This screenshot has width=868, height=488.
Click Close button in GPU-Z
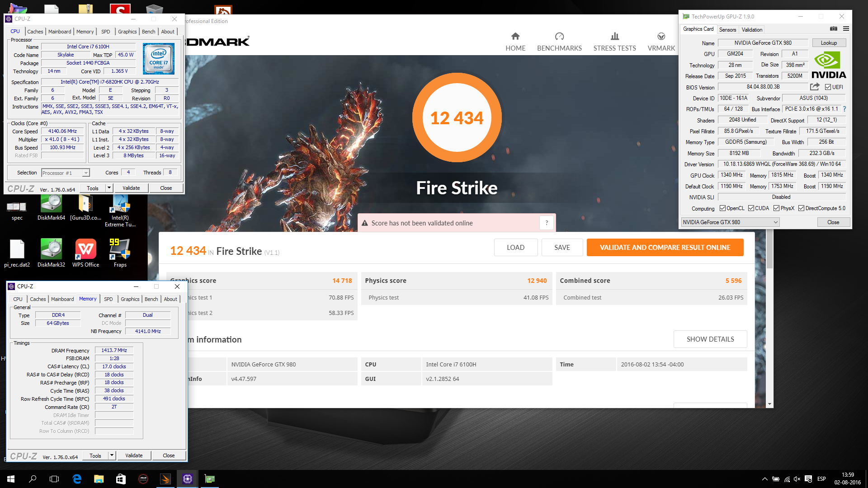[833, 222]
